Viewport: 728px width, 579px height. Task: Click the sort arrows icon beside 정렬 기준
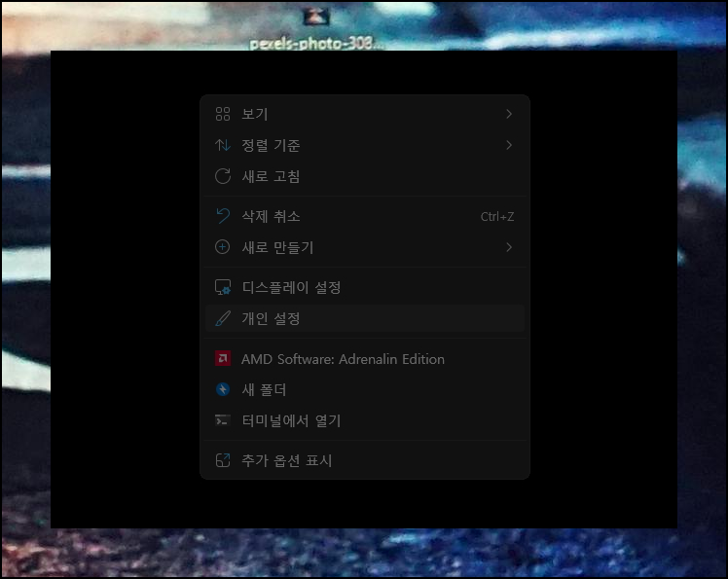point(223,145)
